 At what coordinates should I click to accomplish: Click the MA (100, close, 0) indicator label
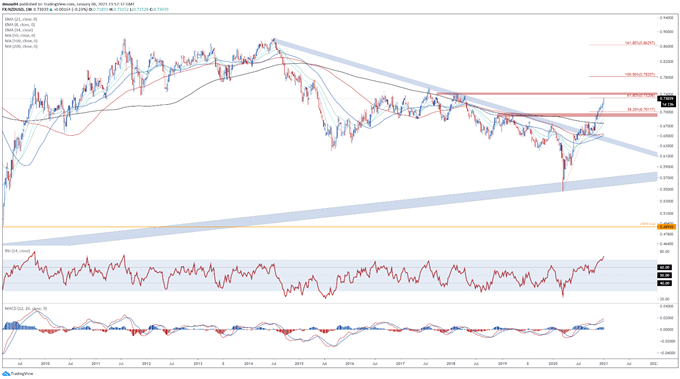click(21, 40)
